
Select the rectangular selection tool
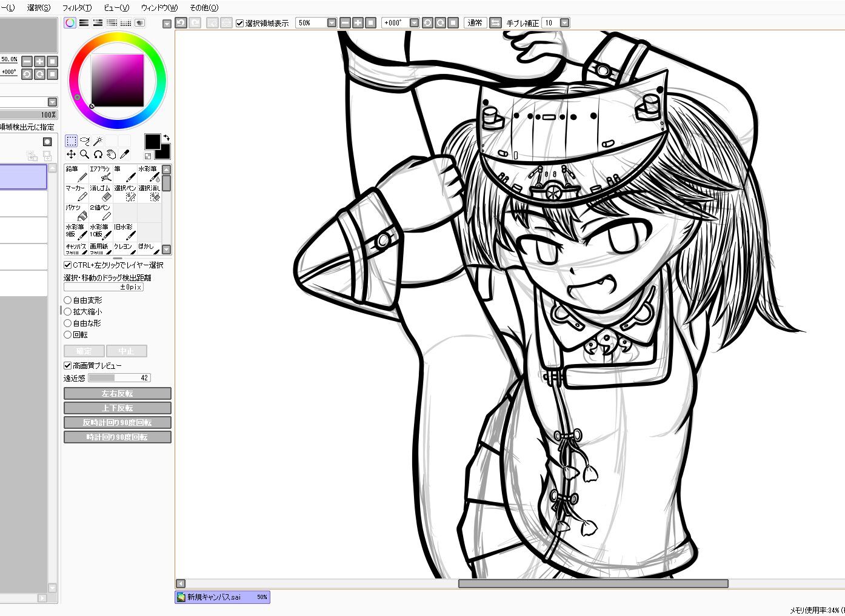[x=71, y=141]
